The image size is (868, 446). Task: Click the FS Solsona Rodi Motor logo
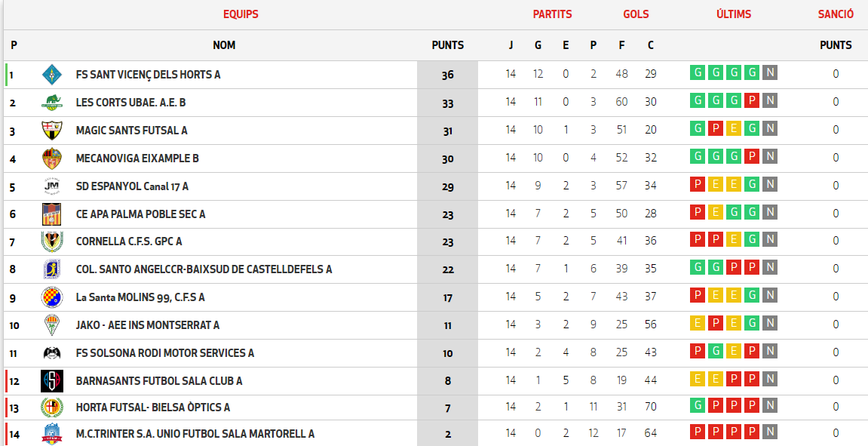pos(50,353)
